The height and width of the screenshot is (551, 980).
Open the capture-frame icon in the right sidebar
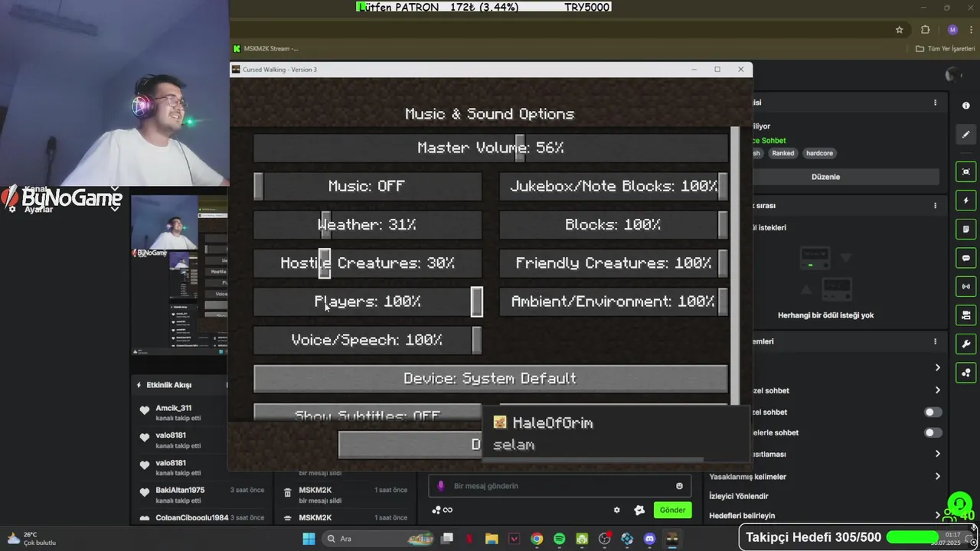[965, 172]
